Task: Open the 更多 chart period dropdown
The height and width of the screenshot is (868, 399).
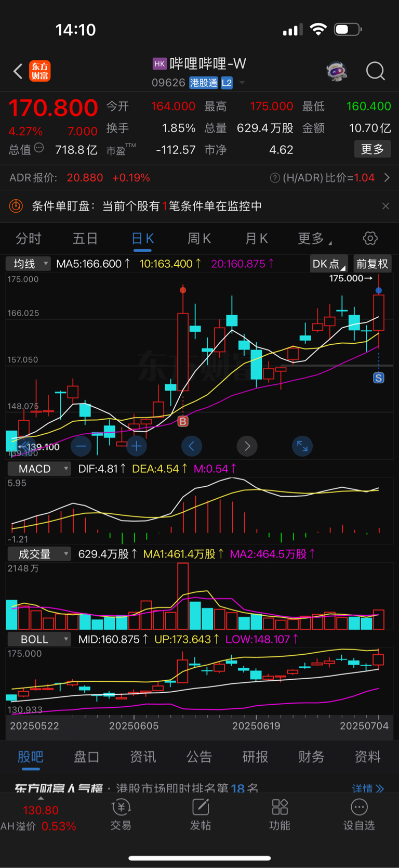Action: (x=314, y=239)
